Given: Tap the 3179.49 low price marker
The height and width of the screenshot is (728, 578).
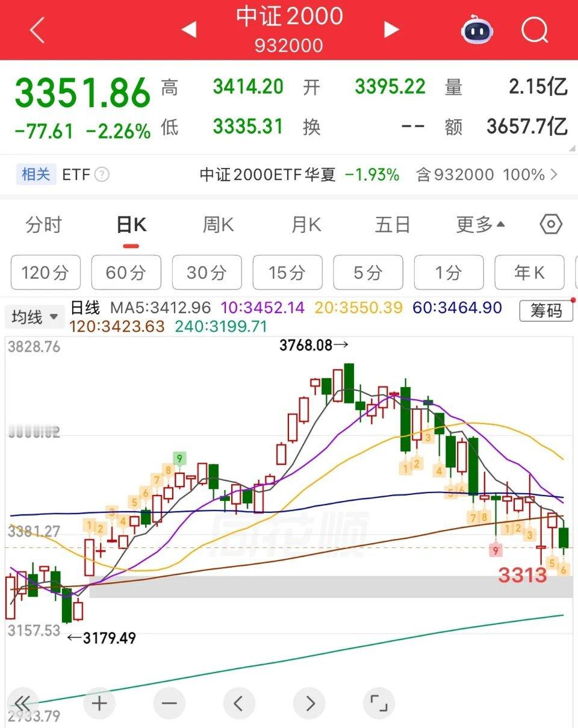Looking at the screenshot, I should [101, 638].
